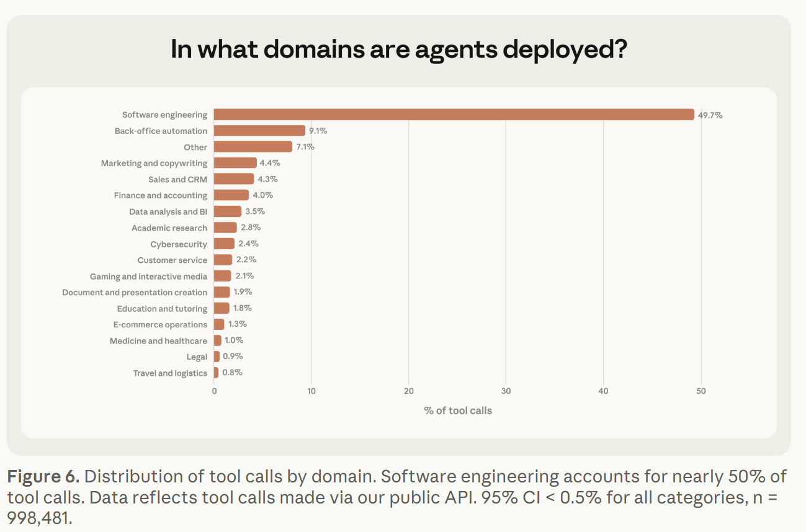The image size is (806, 532).
Task: Select the Legal category label
Action: coord(197,357)
